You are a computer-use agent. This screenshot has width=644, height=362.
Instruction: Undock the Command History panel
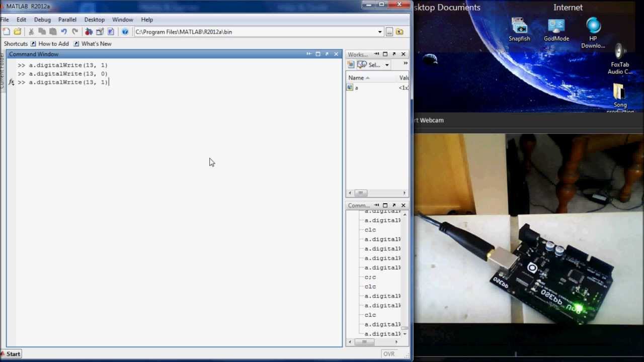394,205
